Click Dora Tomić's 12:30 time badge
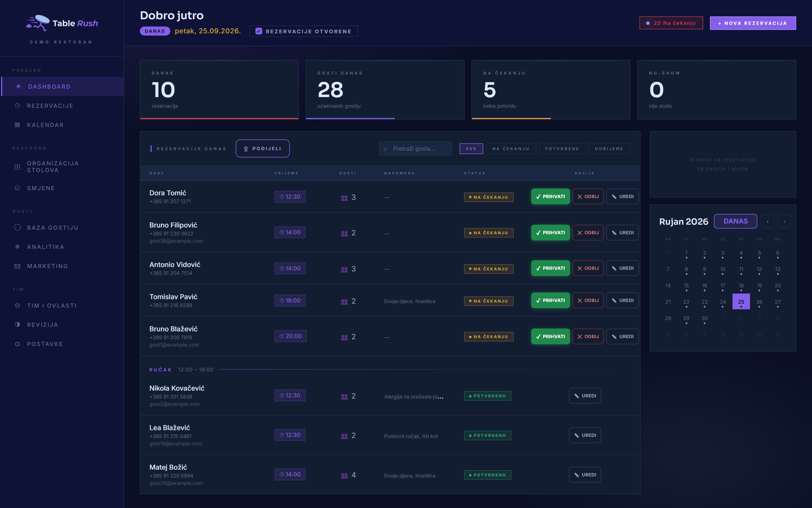 (x=290, y=196)
